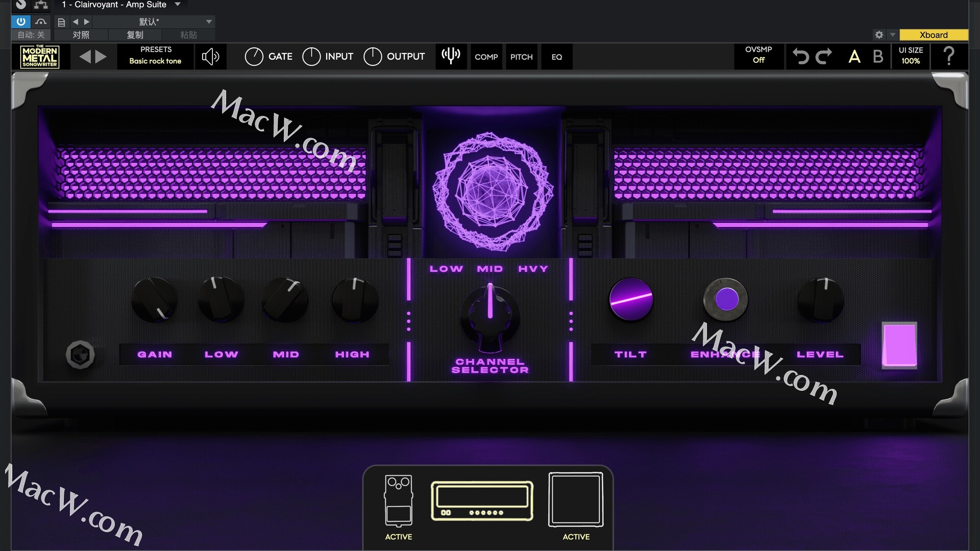
Task: Toggle the 对照 compare button
Action: click(81, 35)
